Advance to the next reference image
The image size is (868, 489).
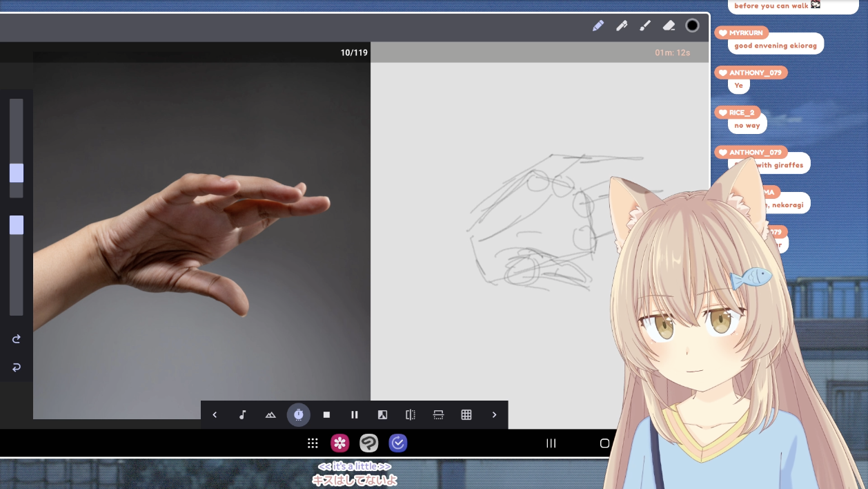494,415
